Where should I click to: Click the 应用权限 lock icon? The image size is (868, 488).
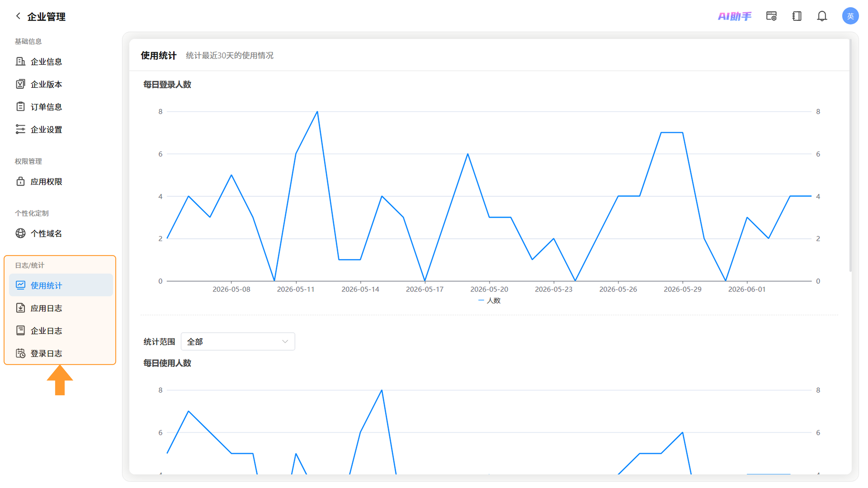coord(20,181)
